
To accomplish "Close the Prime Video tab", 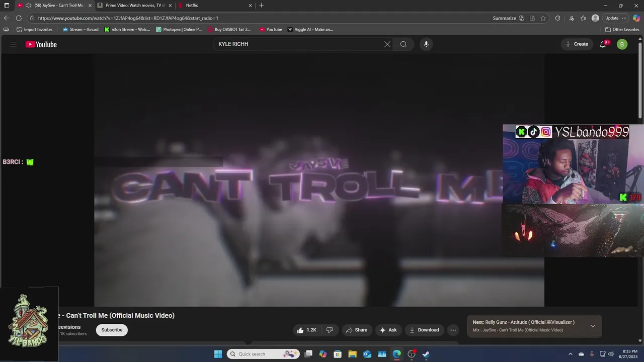I will click(x=170, y=6).
